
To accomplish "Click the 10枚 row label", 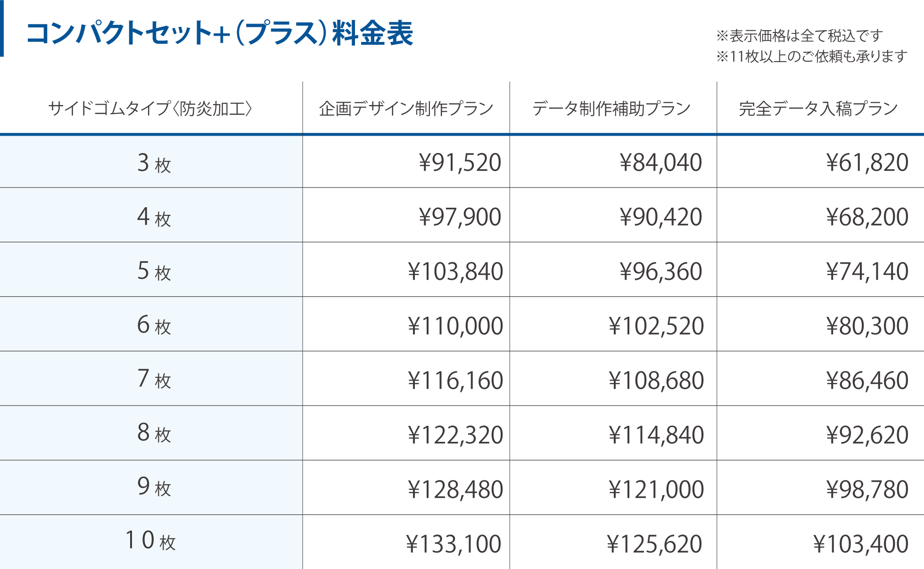I will pos(150,541).
